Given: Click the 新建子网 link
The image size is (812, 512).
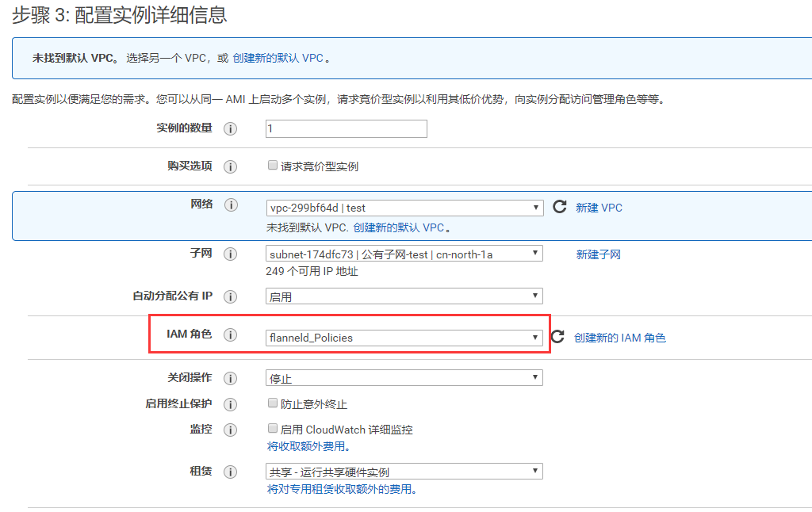Looking at the screenshot, I should 598,254.
